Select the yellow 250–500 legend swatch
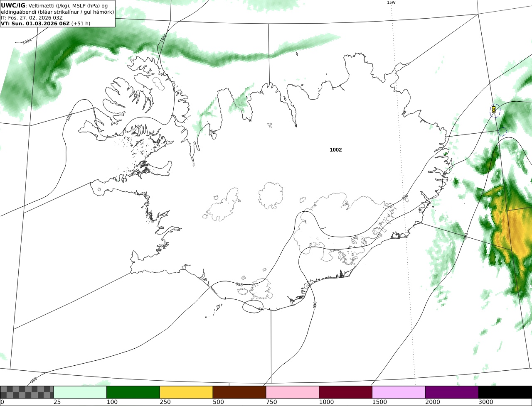This screenshot has width=532, height=406. pyautogui.click(x=186, y=392)
